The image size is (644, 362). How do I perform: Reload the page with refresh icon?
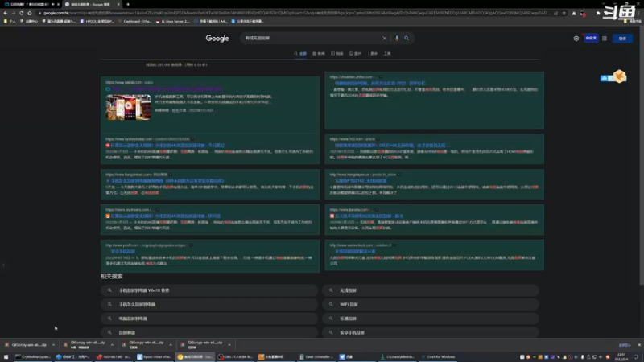coord(22,13)
